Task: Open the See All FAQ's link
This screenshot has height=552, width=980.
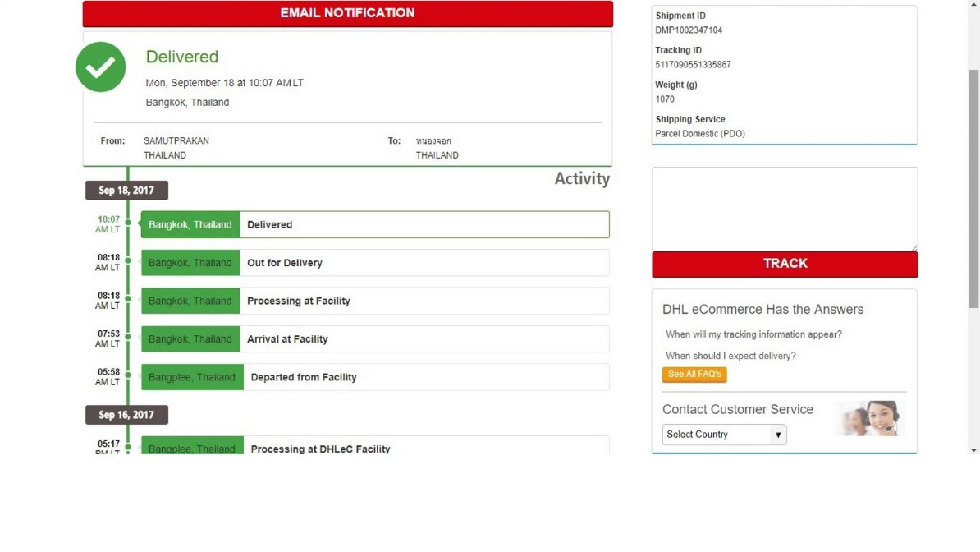Action: 694,374
